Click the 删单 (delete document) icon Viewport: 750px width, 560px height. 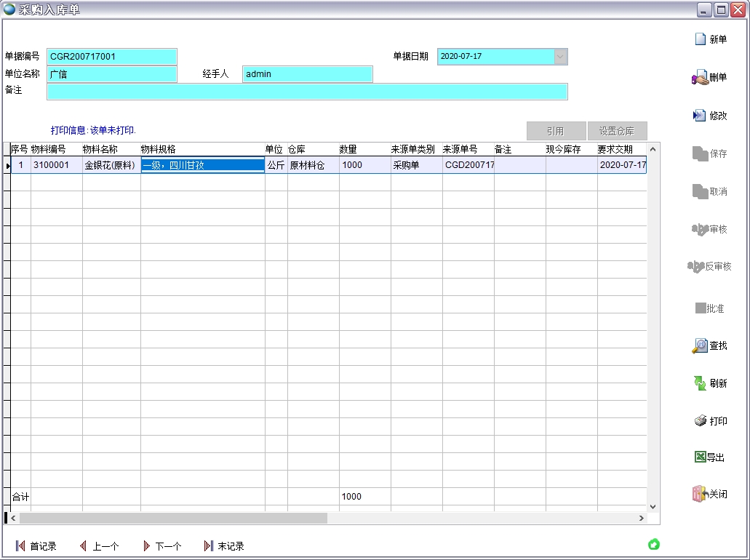tap(700, 78)
